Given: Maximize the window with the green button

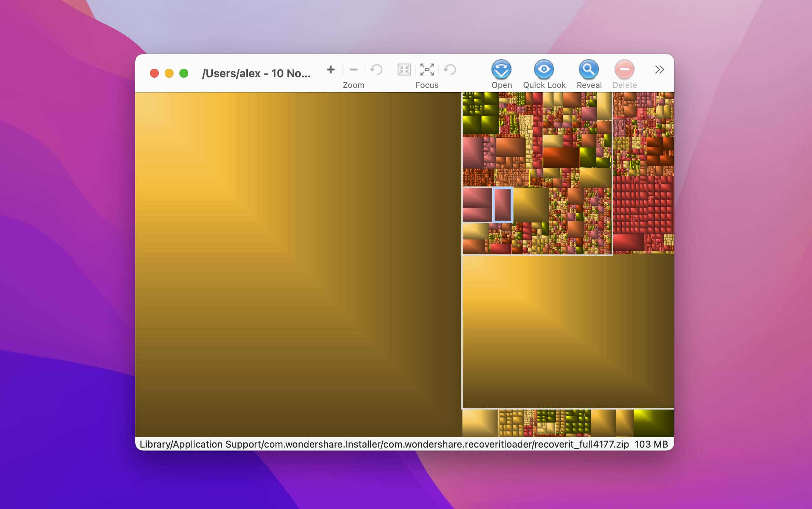Looking at the screenshot, I should pyautogui.click(x=184, y=73).
